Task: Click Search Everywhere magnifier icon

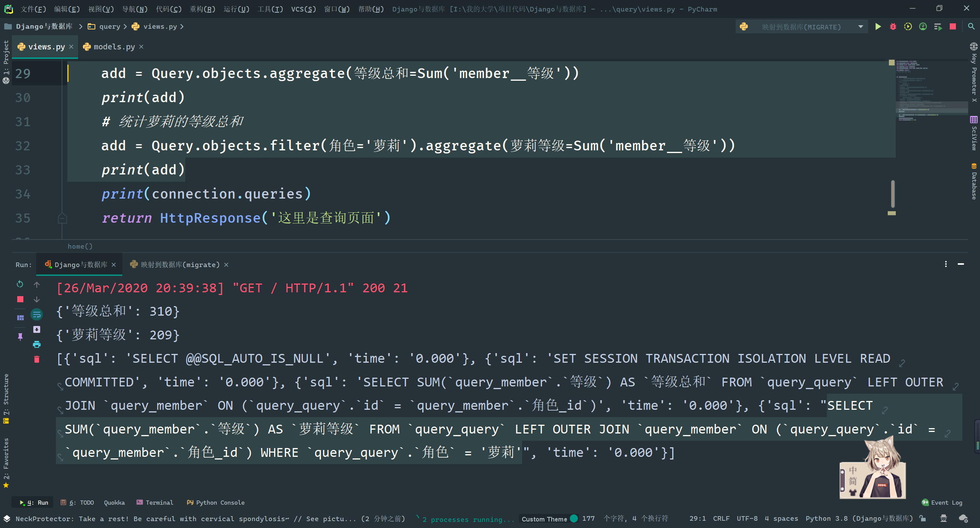Action: [971, 27]
